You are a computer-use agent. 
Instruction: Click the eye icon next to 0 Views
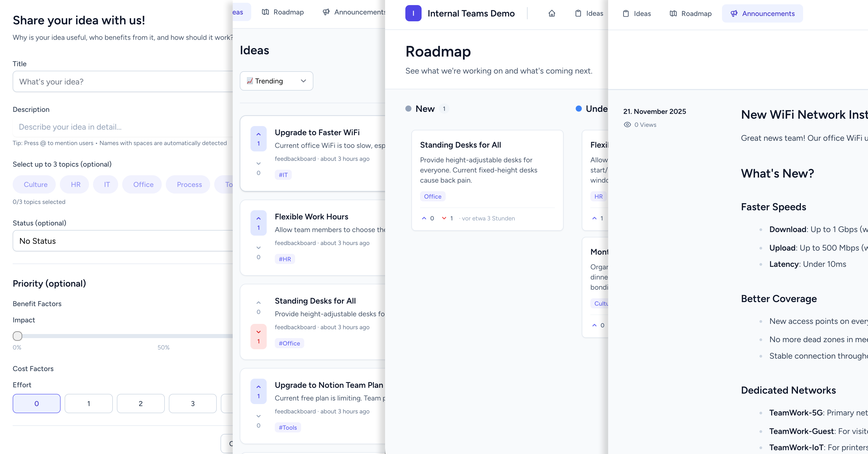[x=627, y=125]
